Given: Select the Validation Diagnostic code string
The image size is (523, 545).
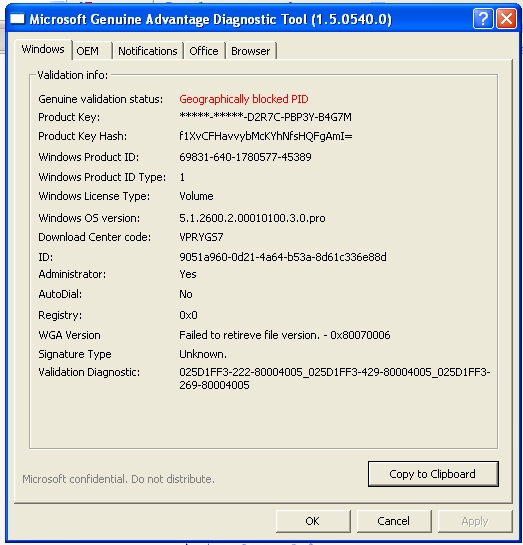Looking at the screenshot, I should click(x=335, y=379).
